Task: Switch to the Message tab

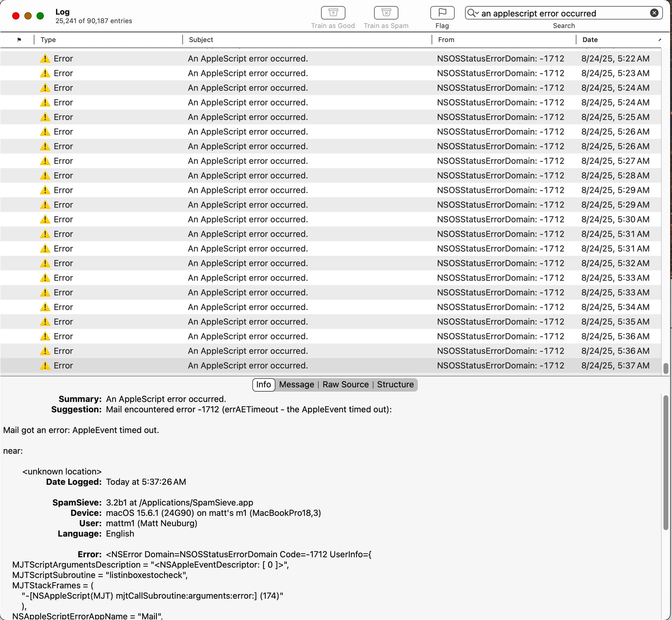Action: point(296,384)
